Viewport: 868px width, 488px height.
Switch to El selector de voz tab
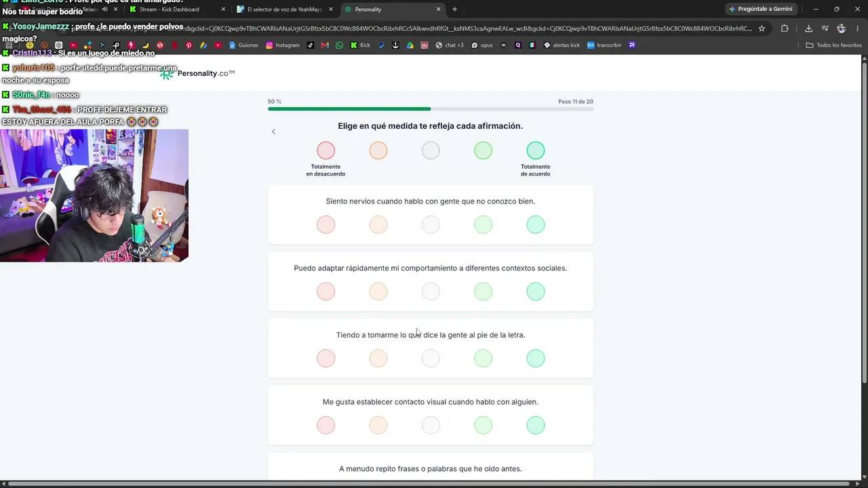[283, 9]
